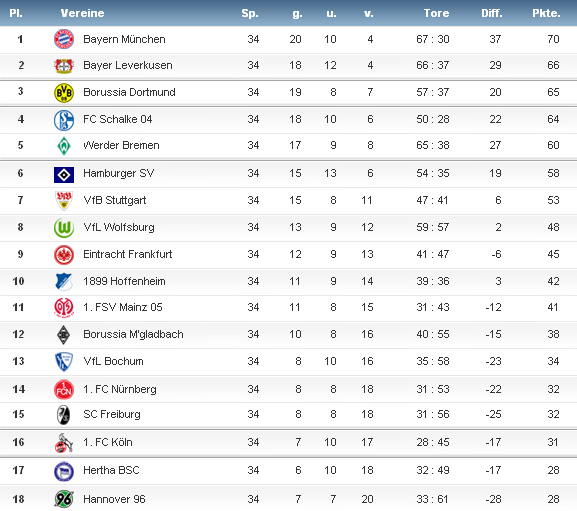Click the Vereine column header
This screenshot has width=577, height=511.
tap(82, 13)
